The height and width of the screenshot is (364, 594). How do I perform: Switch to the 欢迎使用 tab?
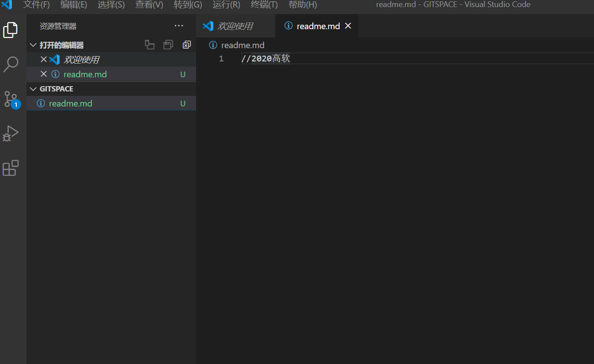235,26
